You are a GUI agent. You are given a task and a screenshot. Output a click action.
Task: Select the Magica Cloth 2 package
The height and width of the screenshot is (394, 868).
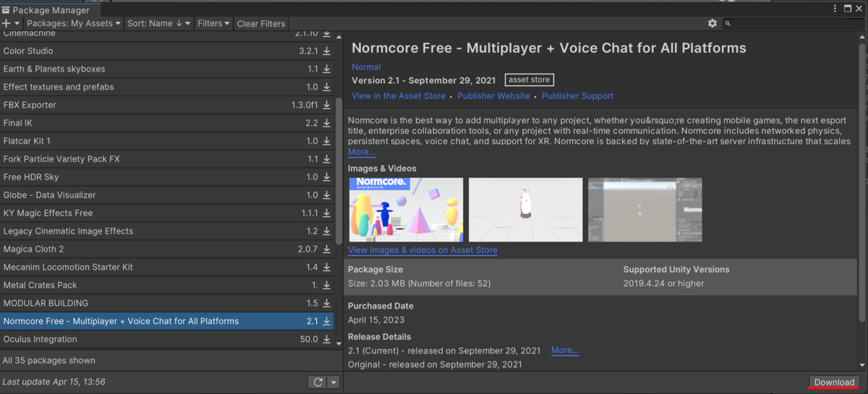click(167, 249)
